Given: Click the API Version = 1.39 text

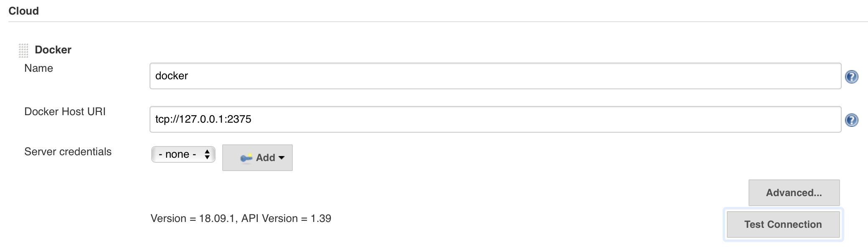Looking at the screenshot, I should click(x=286, y=219).
